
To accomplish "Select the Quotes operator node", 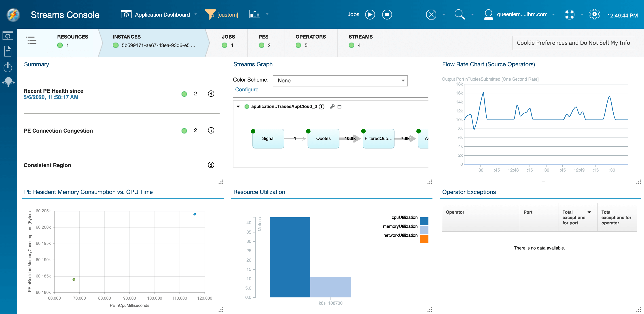I will tap(323, 138).
